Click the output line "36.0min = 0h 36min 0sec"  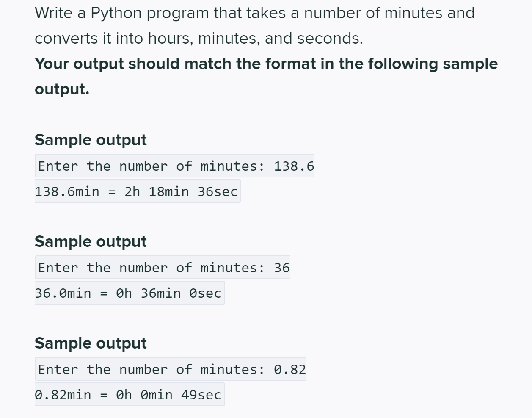pyautogui.click(x=130, y=293)
